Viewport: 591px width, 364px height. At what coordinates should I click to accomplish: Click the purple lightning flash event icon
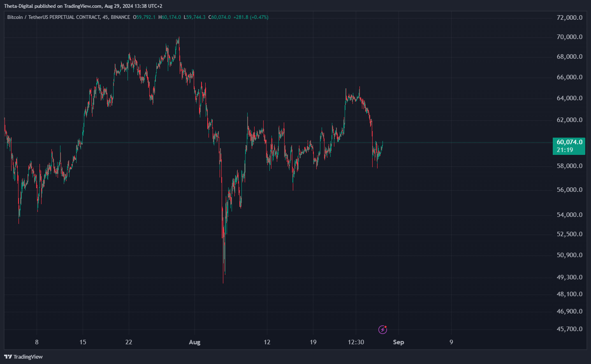pyautogui.click(x=382, y=329)
